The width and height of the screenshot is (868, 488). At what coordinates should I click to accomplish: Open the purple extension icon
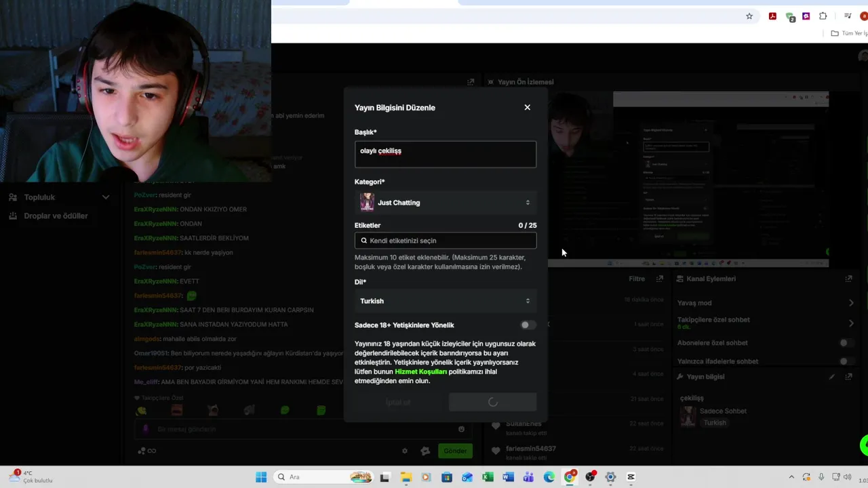click(806, 16)
